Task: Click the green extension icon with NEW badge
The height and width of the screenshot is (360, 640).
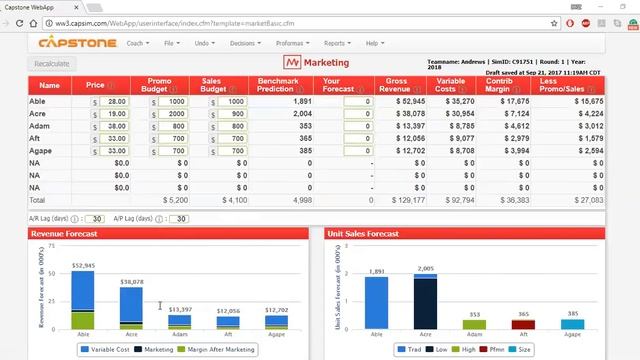Action: 633,24
